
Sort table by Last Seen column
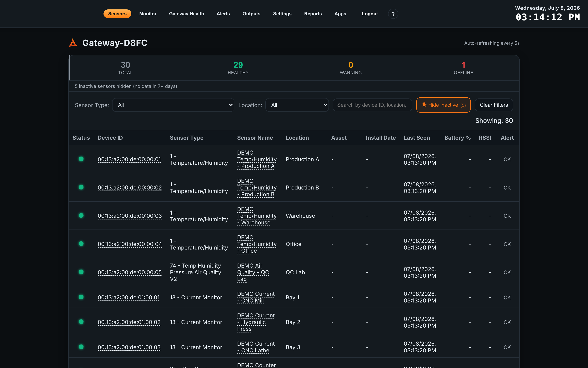click(416, 138)
